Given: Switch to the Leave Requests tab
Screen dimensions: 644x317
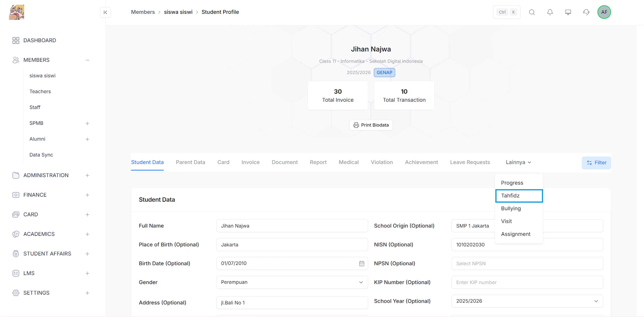Looking at the screenshot, I should click(470, 162).
